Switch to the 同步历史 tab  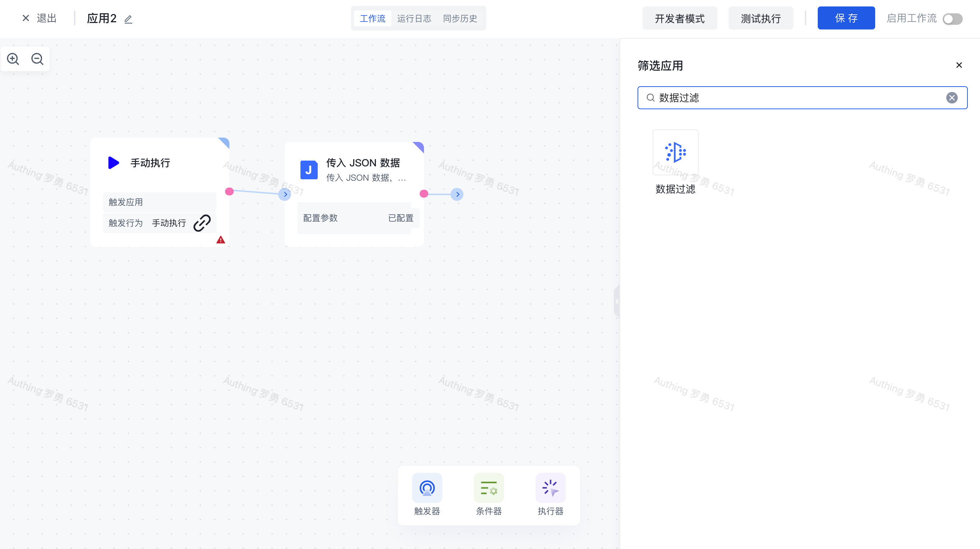[459, 18]
